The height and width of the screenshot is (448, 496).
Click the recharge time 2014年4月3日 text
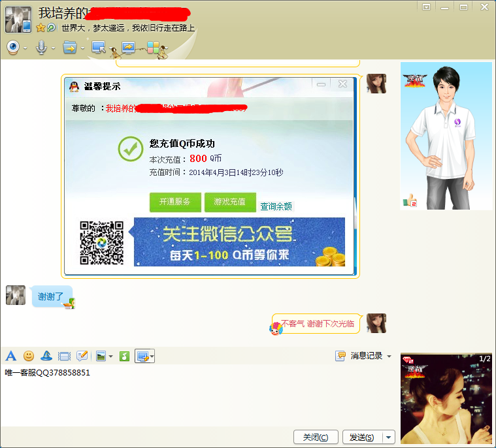coord(236,172)
